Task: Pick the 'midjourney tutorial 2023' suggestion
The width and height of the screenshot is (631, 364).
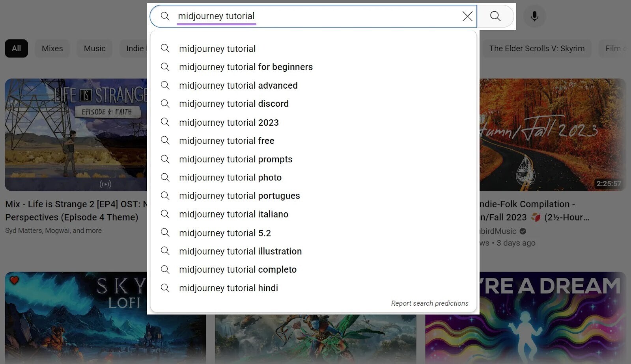Action: coord(229,122)
